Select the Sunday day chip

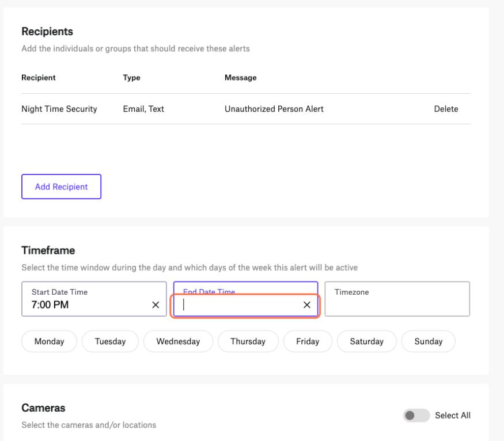coord(429,341)
